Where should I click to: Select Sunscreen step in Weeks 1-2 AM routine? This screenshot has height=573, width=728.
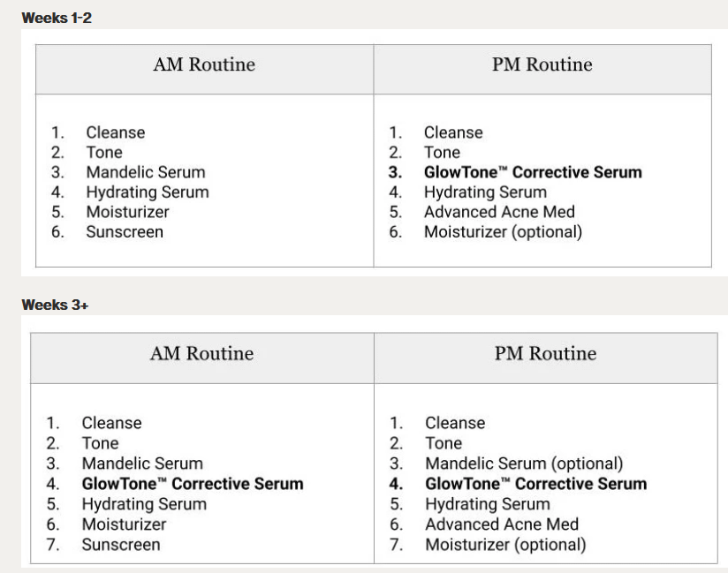click(x=125, y=232)
